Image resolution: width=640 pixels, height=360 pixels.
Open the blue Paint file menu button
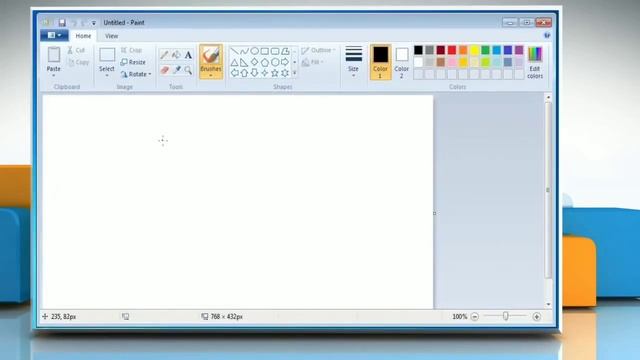click(x=54, y=36)
